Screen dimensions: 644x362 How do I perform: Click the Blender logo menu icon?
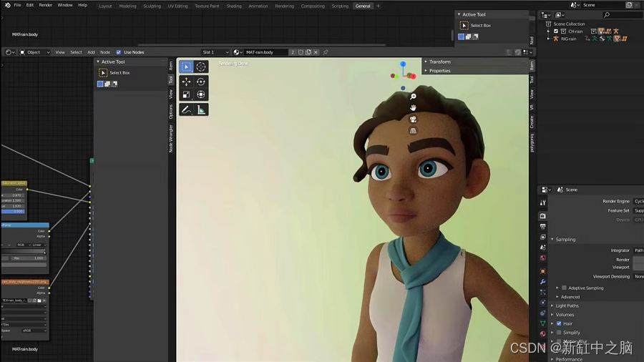[x=7, y=5]
